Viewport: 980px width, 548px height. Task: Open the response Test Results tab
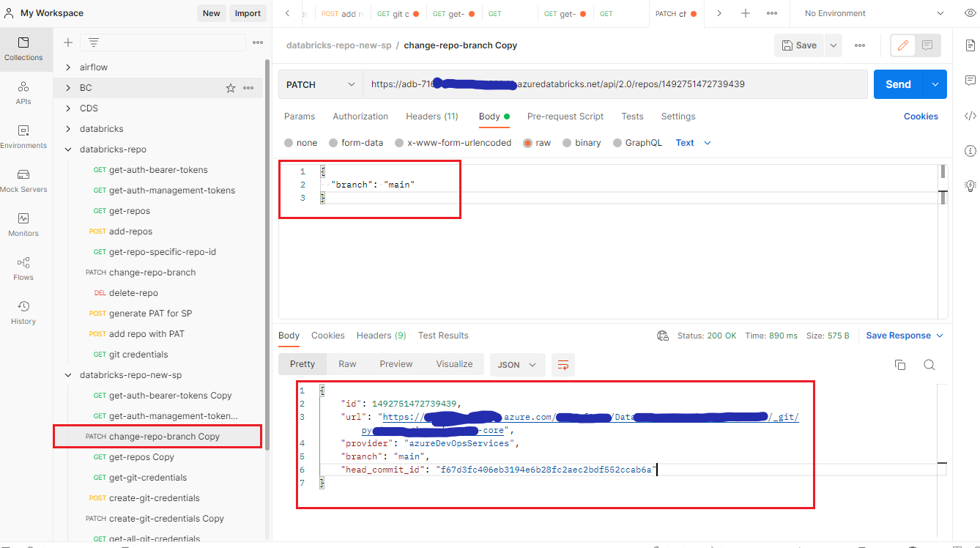coord(443,336)
